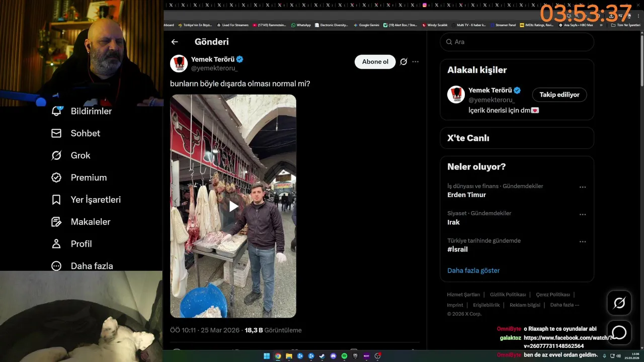Open the floating Grok button
Screen dimensions: 644x362
(x=619, y=303)
